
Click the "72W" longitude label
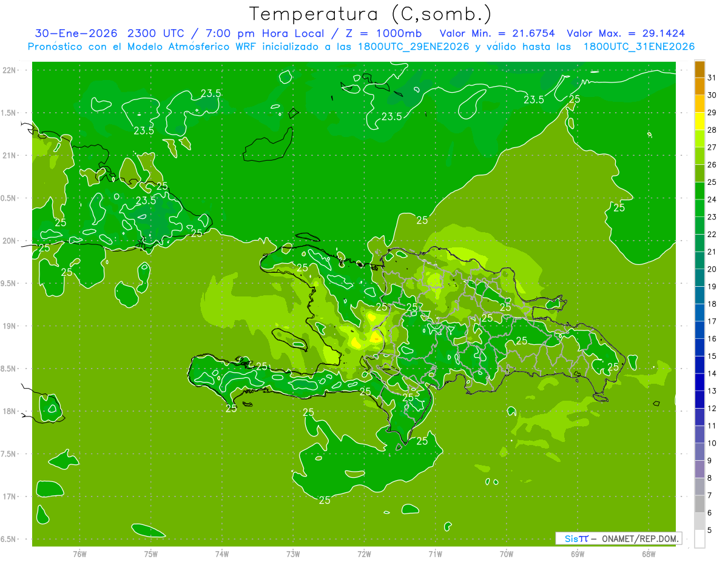click(x=364, y=554)
